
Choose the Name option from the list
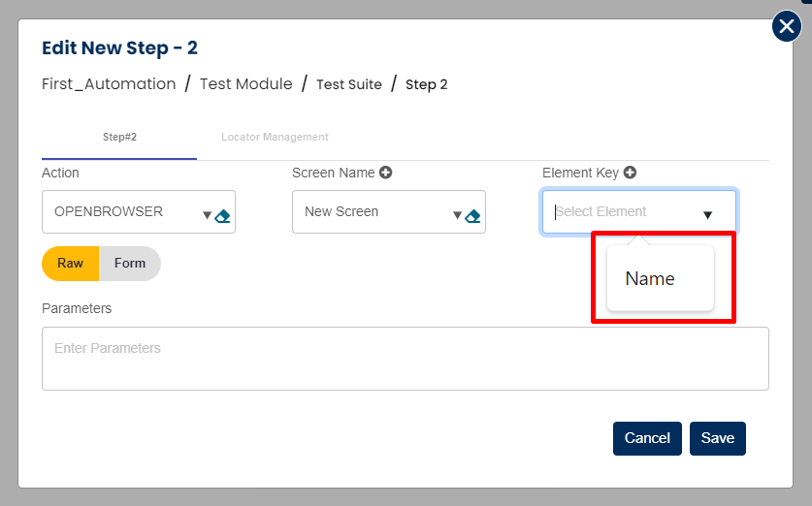click(650, 279)
